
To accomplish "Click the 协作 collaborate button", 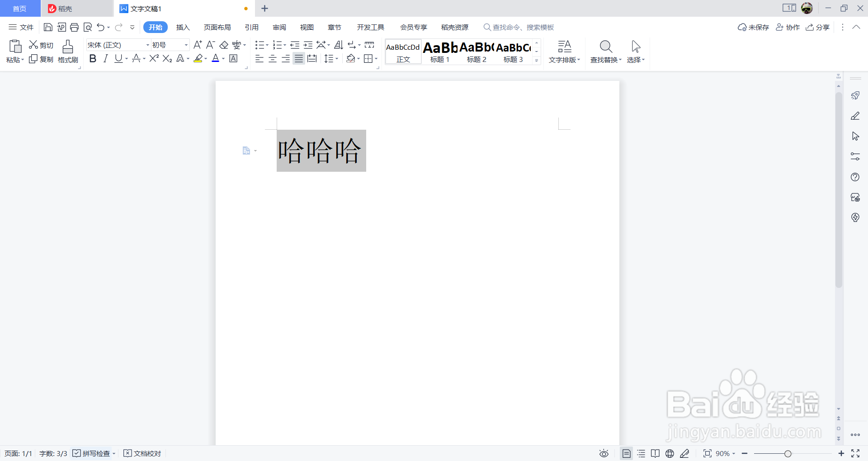I will tap(788, 28).
